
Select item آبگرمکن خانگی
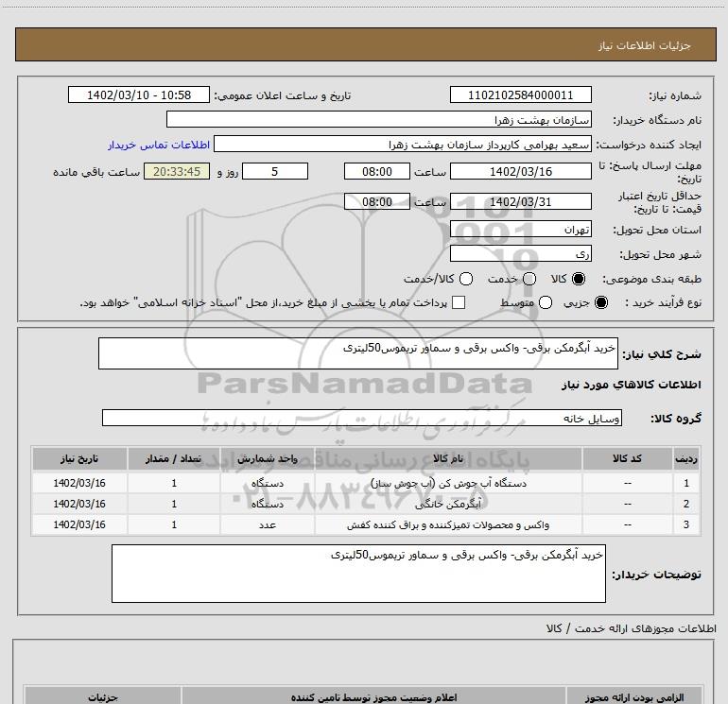[448, 504]
